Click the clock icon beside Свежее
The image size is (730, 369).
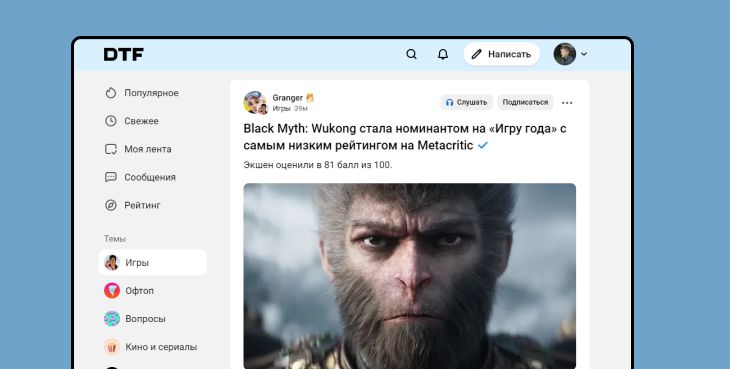tap(111, 121)
